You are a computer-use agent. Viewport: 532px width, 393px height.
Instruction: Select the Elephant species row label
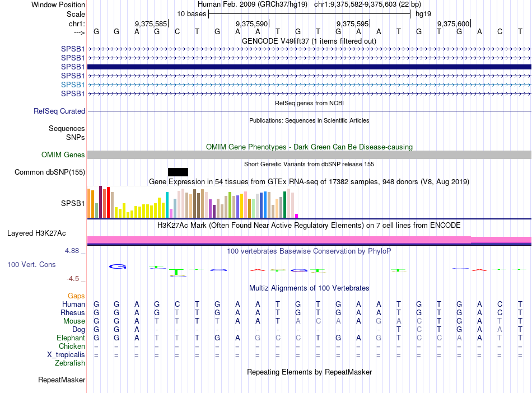[71, 338]
